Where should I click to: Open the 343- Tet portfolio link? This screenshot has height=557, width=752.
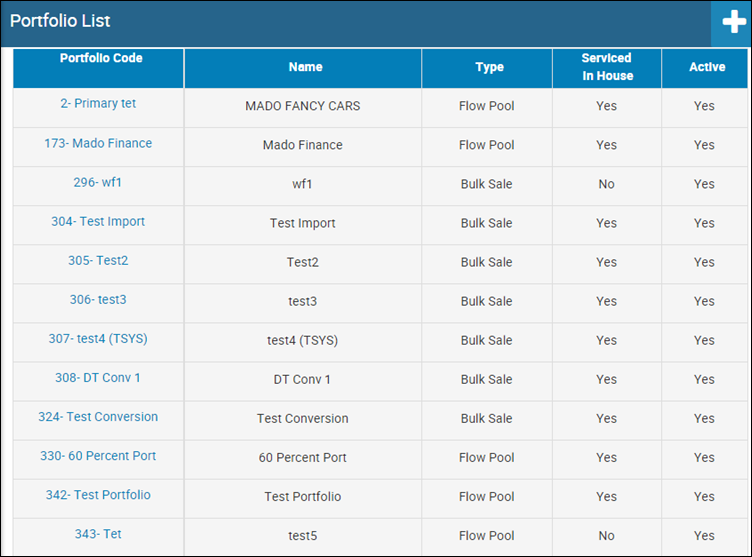pos(98,534)
